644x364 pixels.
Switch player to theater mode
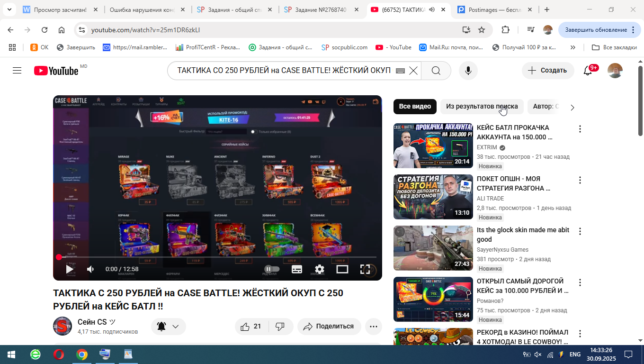[x=342, y=269]
